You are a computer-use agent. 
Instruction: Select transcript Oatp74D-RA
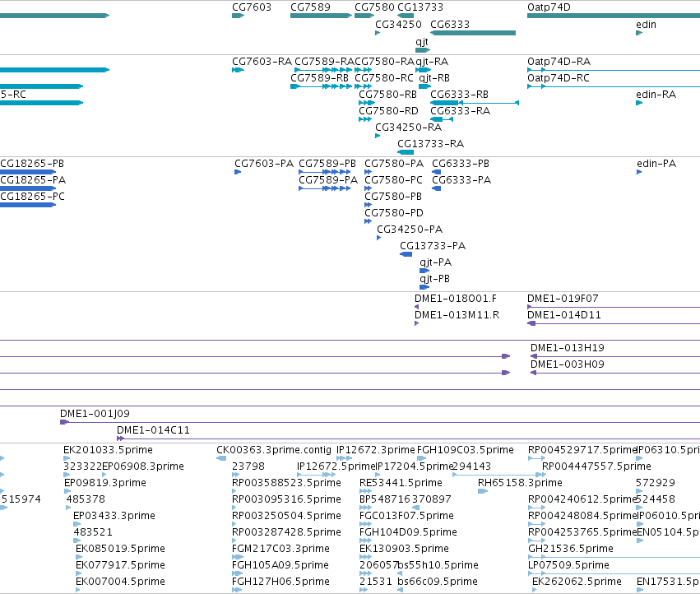click(559, 62)
